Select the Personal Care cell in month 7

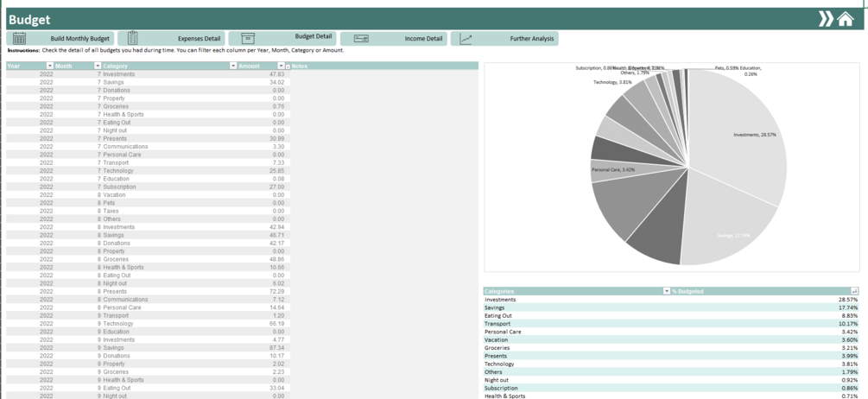click(169, 155)
